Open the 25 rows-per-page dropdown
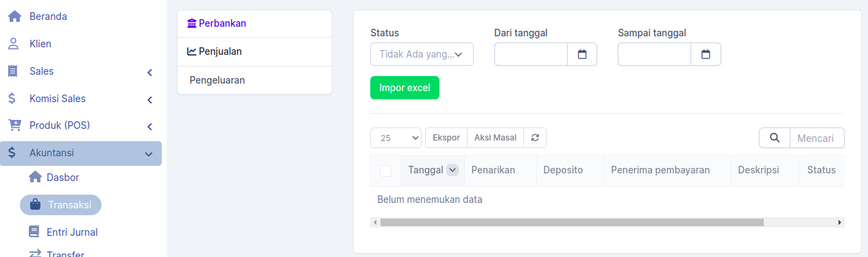This screenshot has height=257, width=868. (x=396, y=138)
